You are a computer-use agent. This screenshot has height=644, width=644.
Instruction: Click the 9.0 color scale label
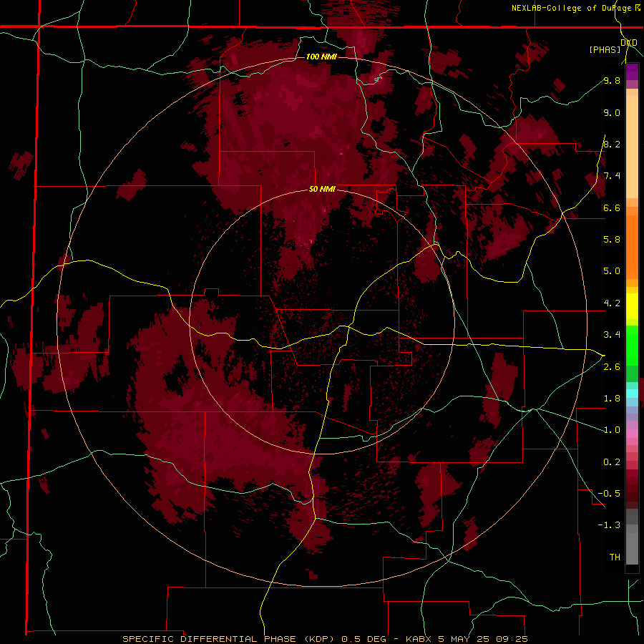tap(612, 112)
